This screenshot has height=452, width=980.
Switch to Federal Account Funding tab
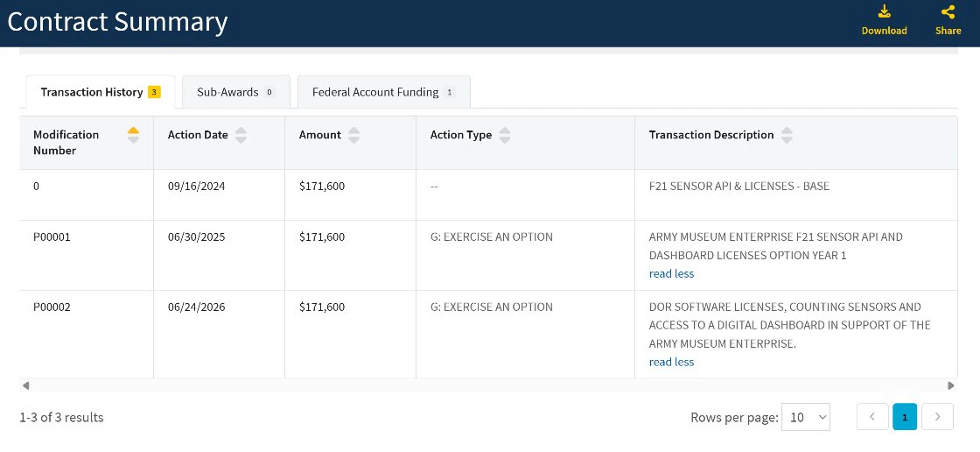point(384,92)
